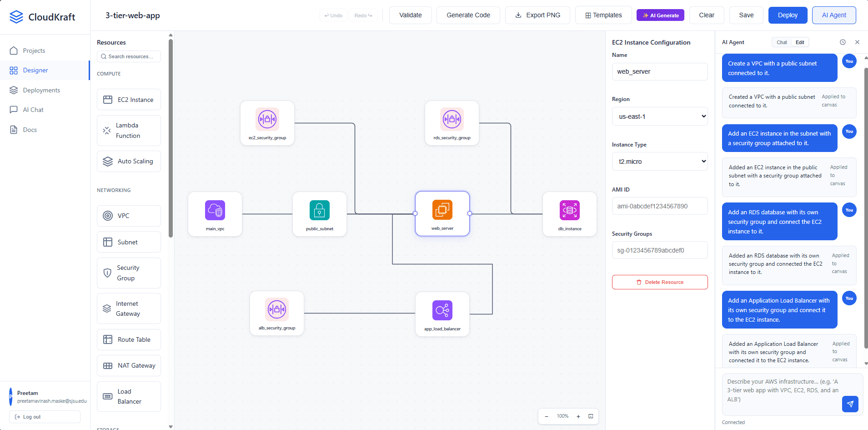
Task: Go to the Designer section
Action: coord(45,70)
